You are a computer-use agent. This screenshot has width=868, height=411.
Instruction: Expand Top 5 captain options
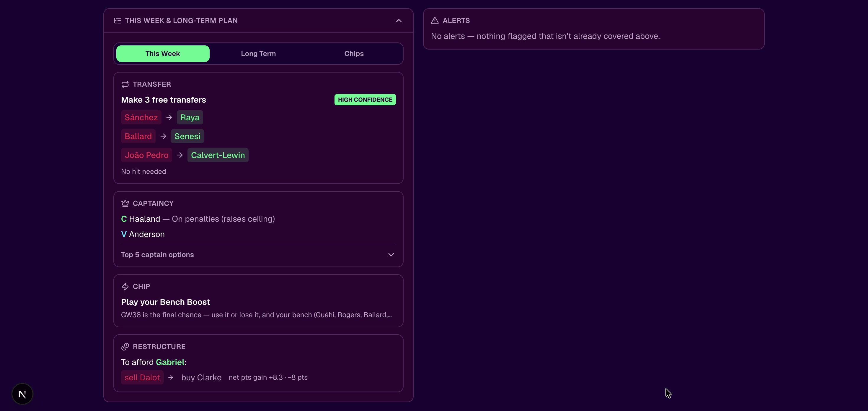(x=258, y=255)
